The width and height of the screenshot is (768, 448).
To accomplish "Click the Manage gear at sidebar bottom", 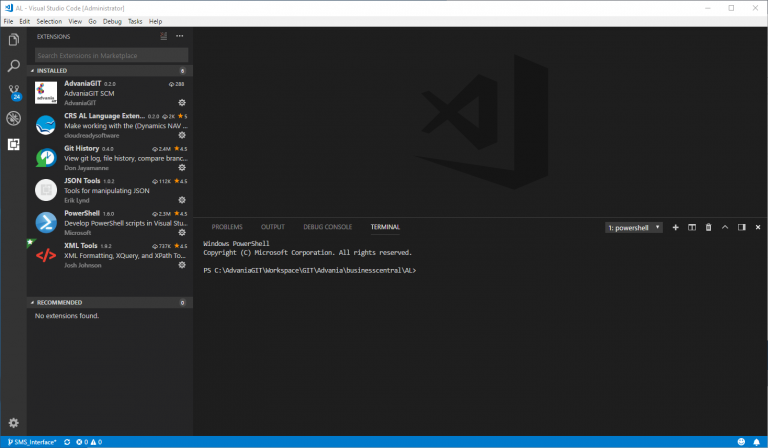I will 14,423.
